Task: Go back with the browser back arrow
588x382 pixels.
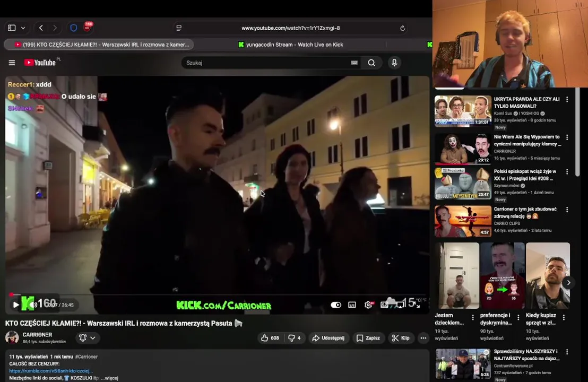Action: 41,28
